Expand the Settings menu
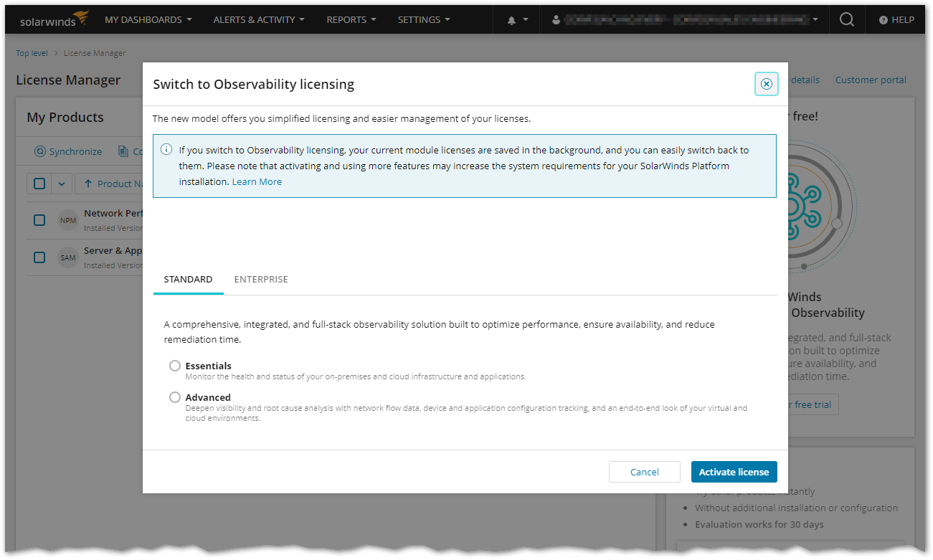Image resolution: width=933 pixels, height=560 pixels. click(424, 20)
